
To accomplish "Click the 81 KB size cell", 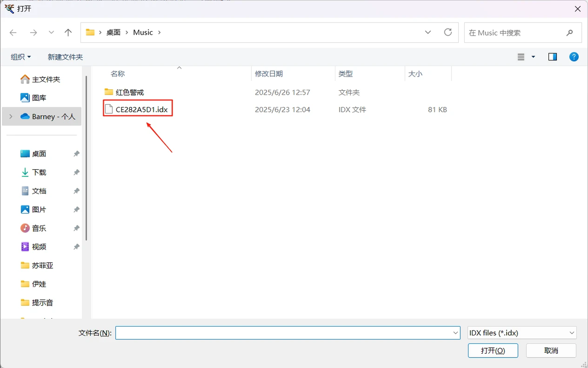I will click(x=437, y=110).
